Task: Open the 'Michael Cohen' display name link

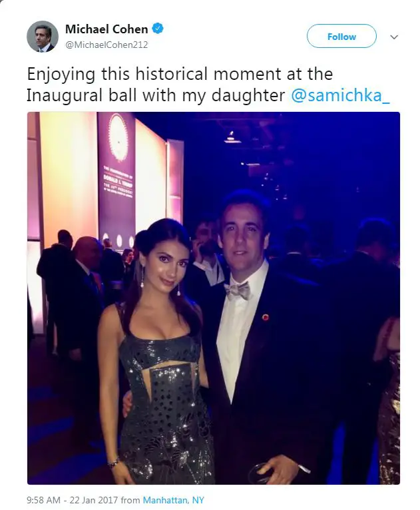Action: pos(106,29)
